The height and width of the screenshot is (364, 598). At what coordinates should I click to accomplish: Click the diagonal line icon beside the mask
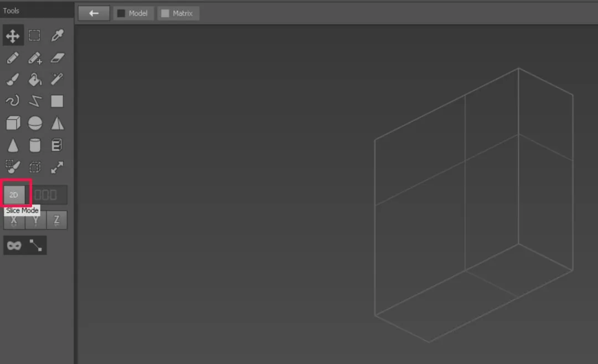tap(36, 245)
